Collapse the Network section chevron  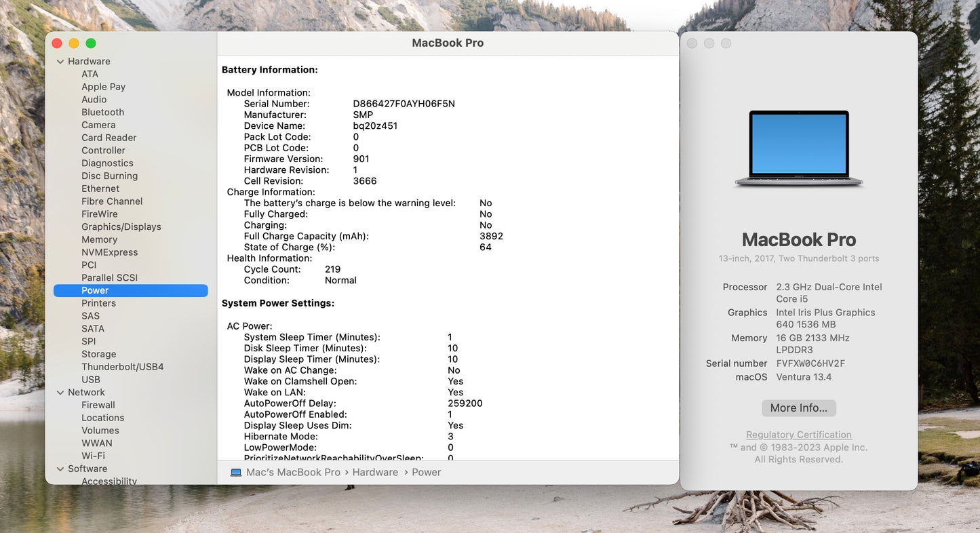point(60,393)
